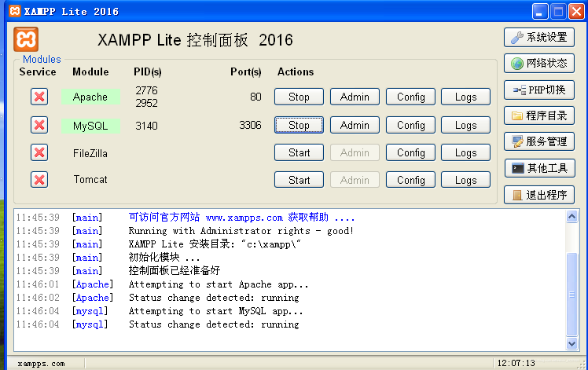Click the "Attempting to start MySQL app" log line
The height and width of the screenshot is (370, 588).
coord(215,311)
